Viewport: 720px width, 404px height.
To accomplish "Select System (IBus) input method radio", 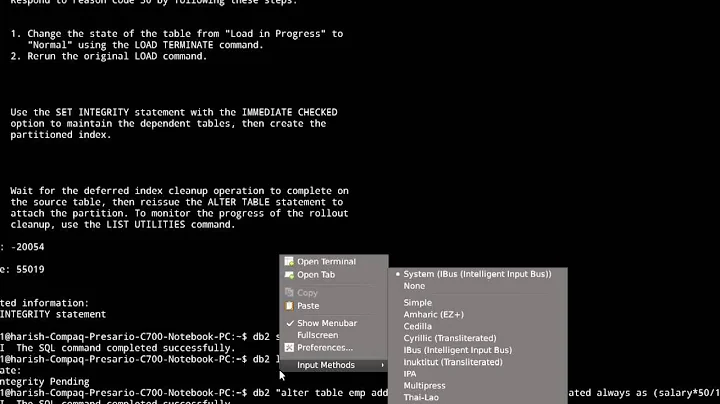I will pyautogui.click(x=398, y=274).
